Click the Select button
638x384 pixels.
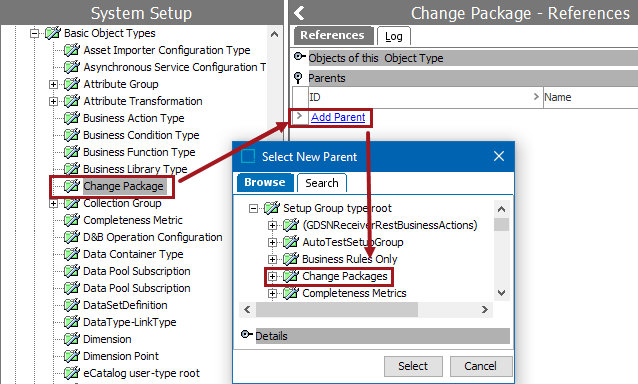(413, 366)
